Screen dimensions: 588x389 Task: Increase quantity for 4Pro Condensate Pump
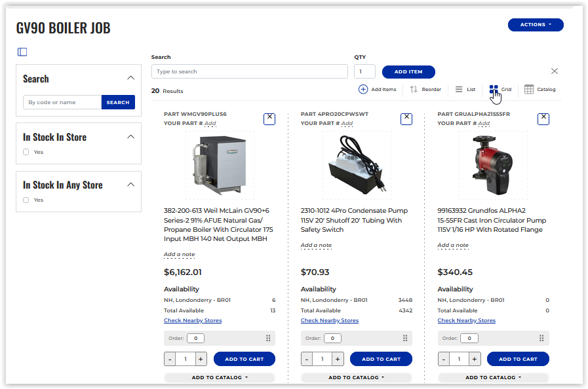click(338, 359)
